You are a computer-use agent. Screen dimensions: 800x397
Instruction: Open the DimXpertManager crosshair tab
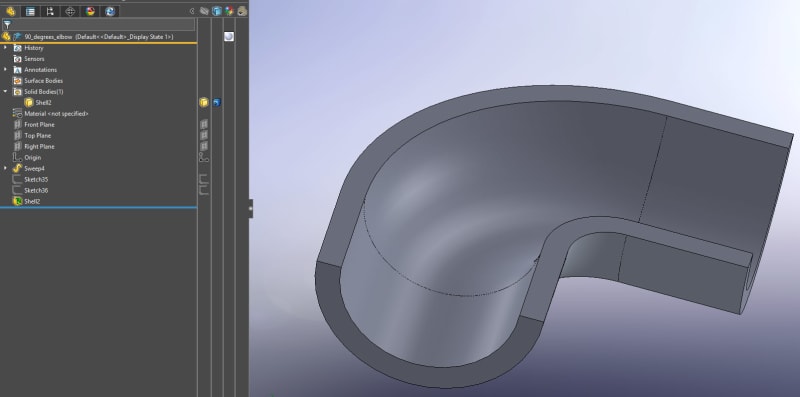click(x=70, y=11)
